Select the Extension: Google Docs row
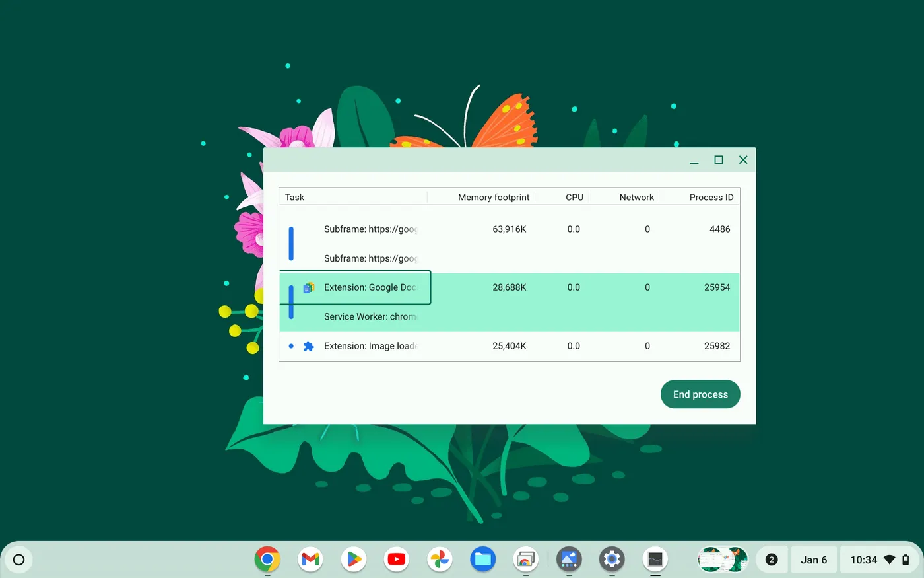 point(510,287)
